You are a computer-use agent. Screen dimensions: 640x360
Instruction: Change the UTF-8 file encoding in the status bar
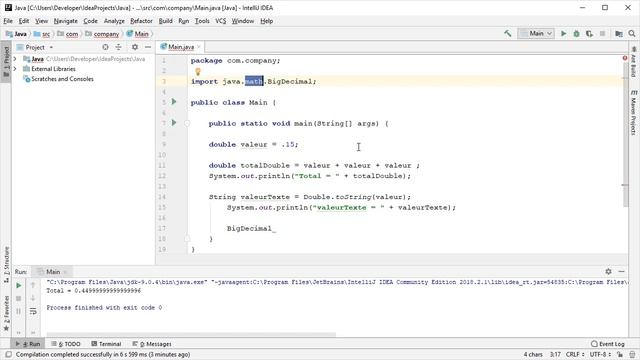tap(600, 354)
